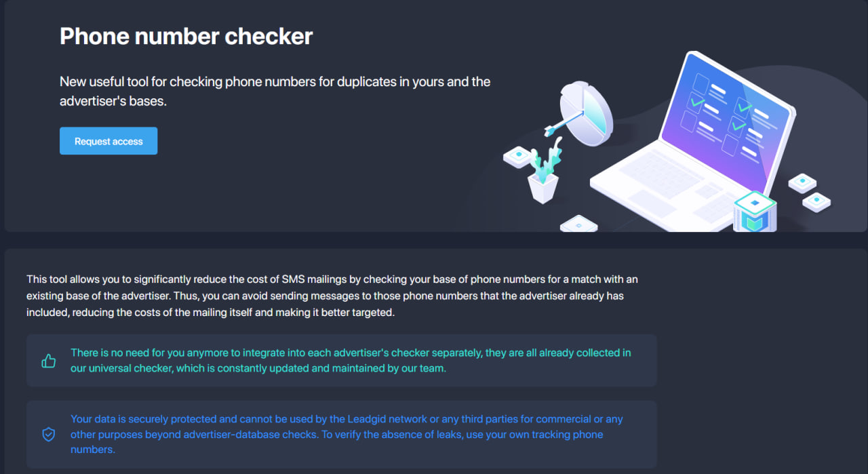868x474 pixels.
Task: Click the tile at the banner's bottom center
Action: tap(578, 224)
